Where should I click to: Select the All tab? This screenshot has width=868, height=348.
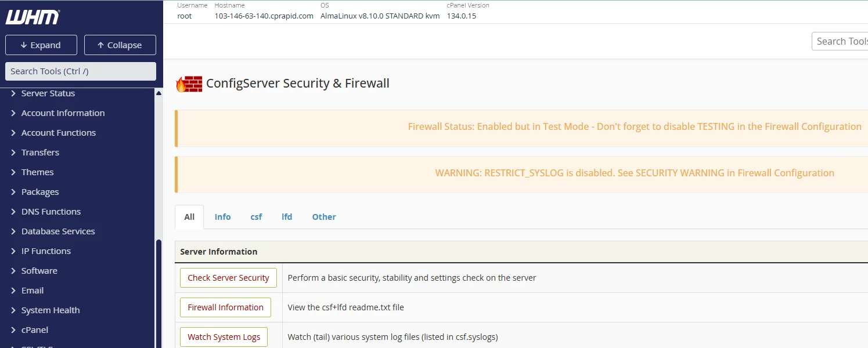click(x=189, y=217)
